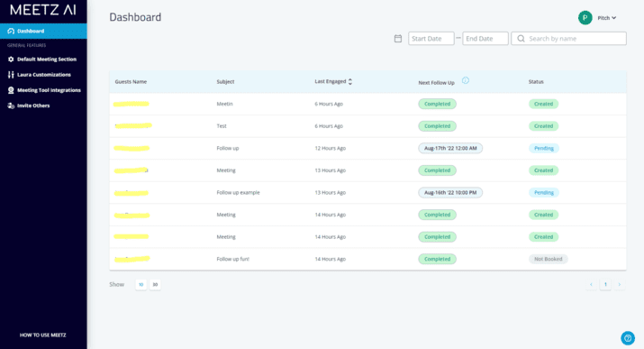Click Completed badge in Follow up fun! row
Image resolution: width=644 pixels, height=349 pixels.
pos(438,259)
